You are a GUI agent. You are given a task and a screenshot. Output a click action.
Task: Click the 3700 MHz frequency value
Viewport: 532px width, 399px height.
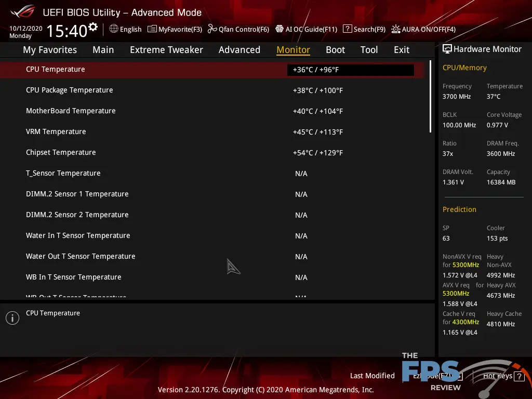coord(457,97)
